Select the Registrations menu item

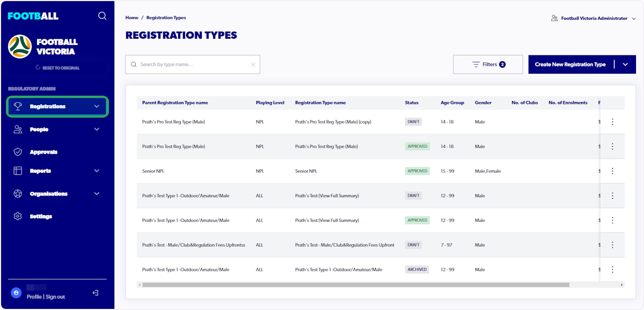tap(57, 106)
